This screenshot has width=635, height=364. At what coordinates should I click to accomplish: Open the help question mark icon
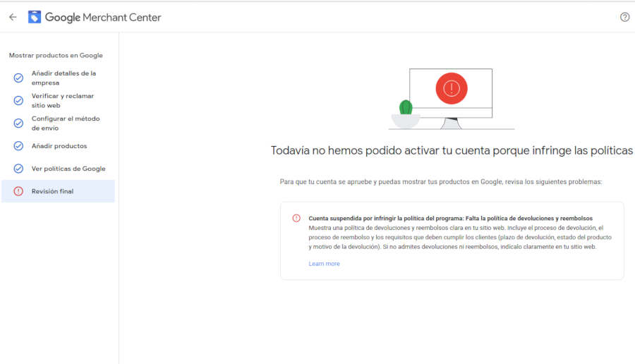pyautogui.click(x=624, y=17)
